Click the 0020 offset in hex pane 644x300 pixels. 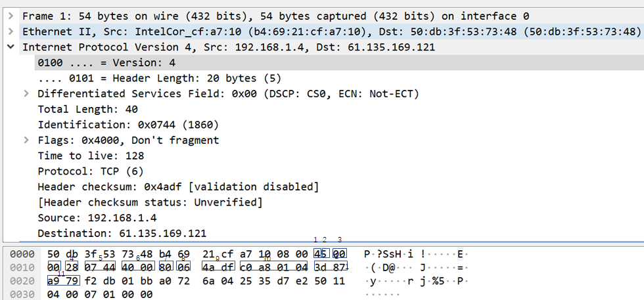coord(22,281)
